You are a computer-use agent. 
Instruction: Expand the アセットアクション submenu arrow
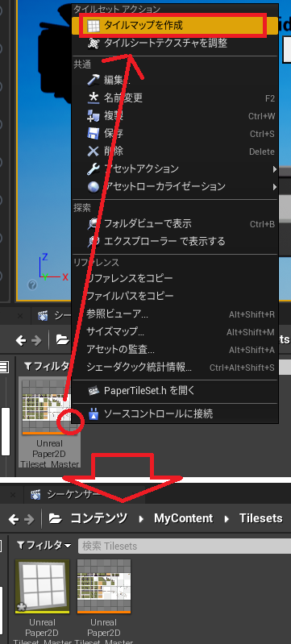274,168
